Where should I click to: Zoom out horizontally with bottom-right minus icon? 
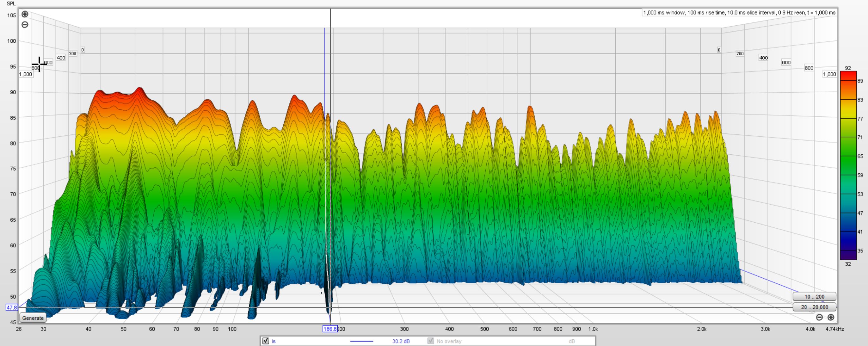pyautogui.click(x=820, y=317)
